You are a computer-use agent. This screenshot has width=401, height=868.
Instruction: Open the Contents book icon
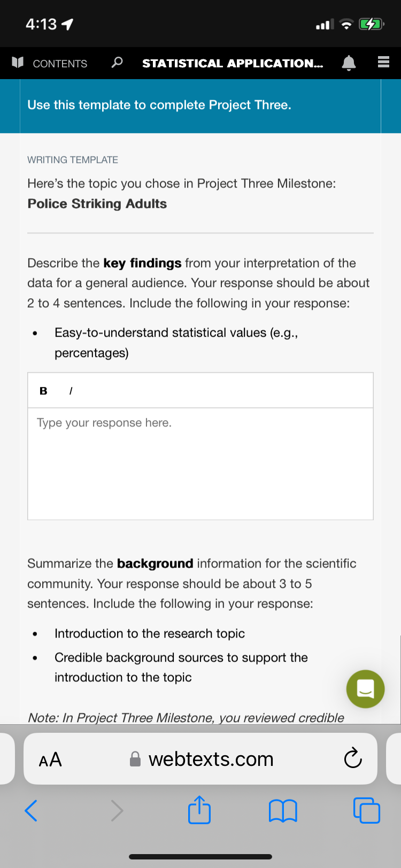click(18, 63)
